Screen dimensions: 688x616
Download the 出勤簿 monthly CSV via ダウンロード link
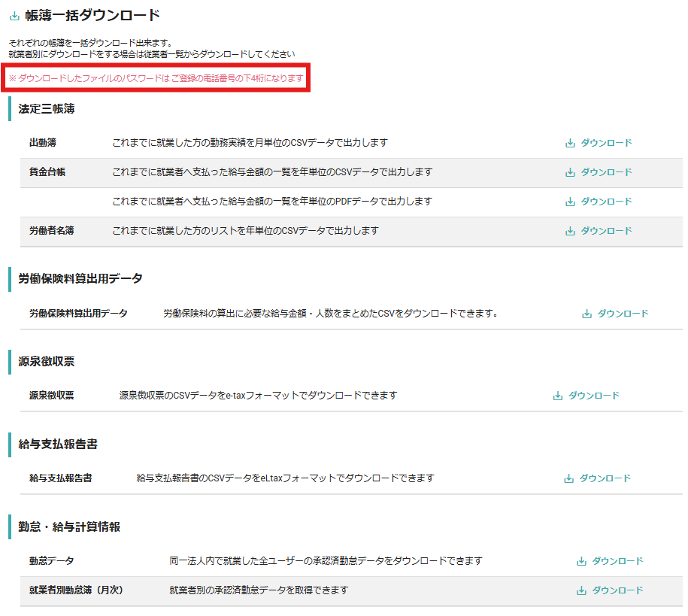click(x=606, y=143)
